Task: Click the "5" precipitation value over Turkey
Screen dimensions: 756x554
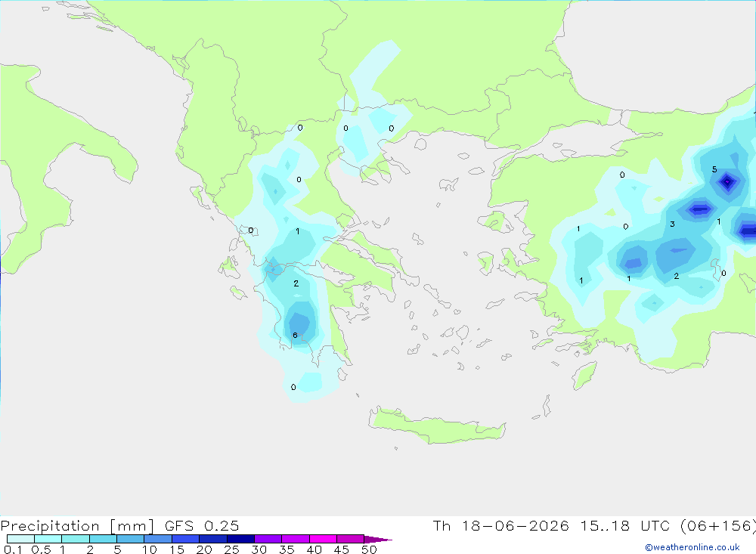Action: point(714,169)
